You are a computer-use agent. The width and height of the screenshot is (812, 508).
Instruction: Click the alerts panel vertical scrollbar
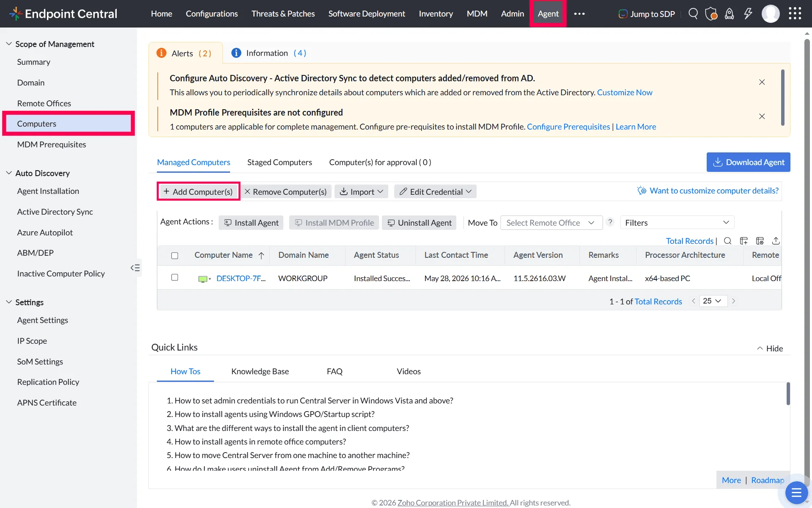(783, 98)
